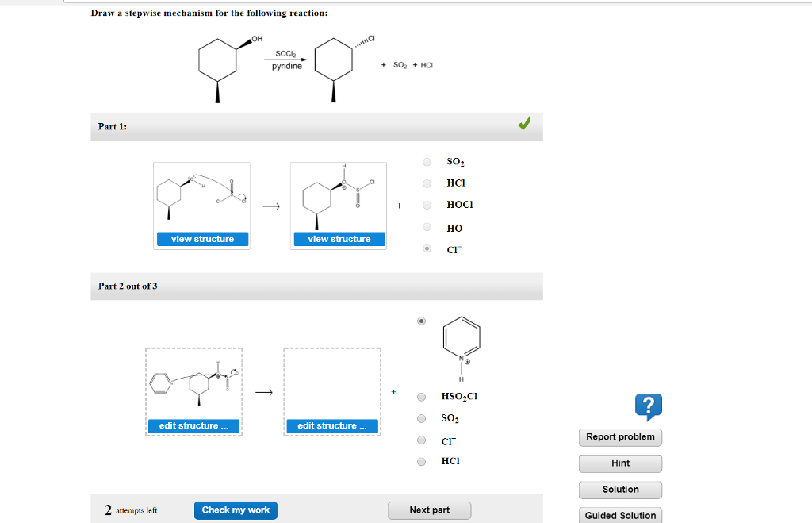Click Report problem
Image resolution: width=812 pixels, height=523 pixels.
619,437
